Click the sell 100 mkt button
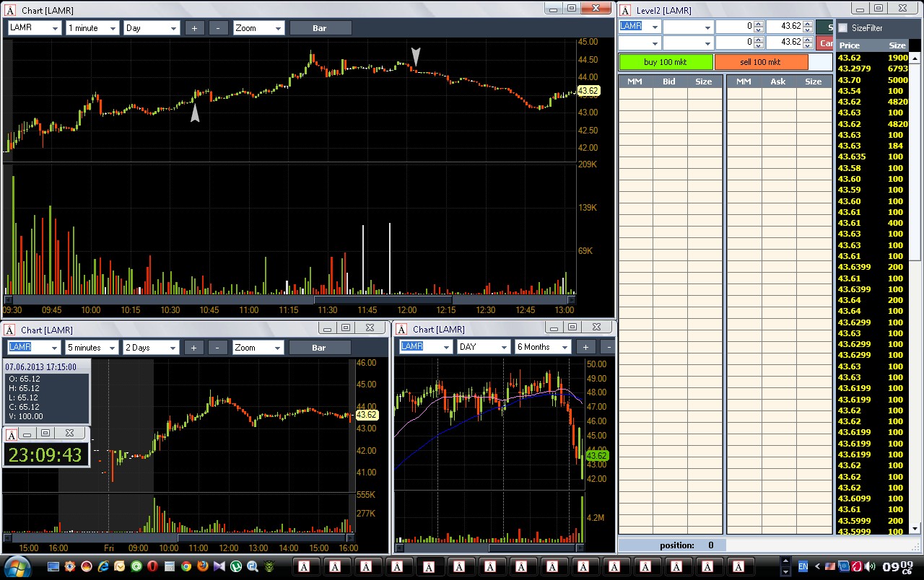The width and height of the screenshot is (924, 580). 761,62
